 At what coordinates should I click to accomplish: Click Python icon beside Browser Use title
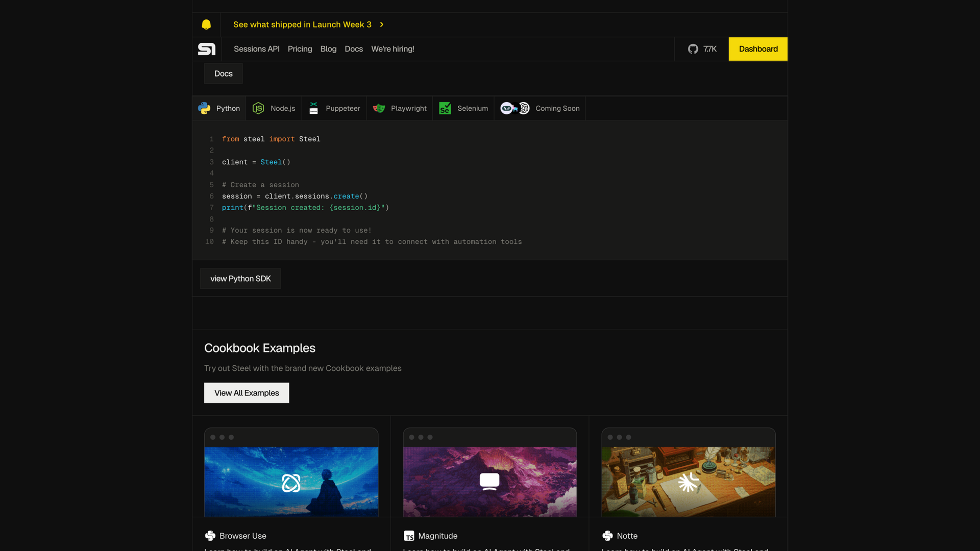(210, 536)
